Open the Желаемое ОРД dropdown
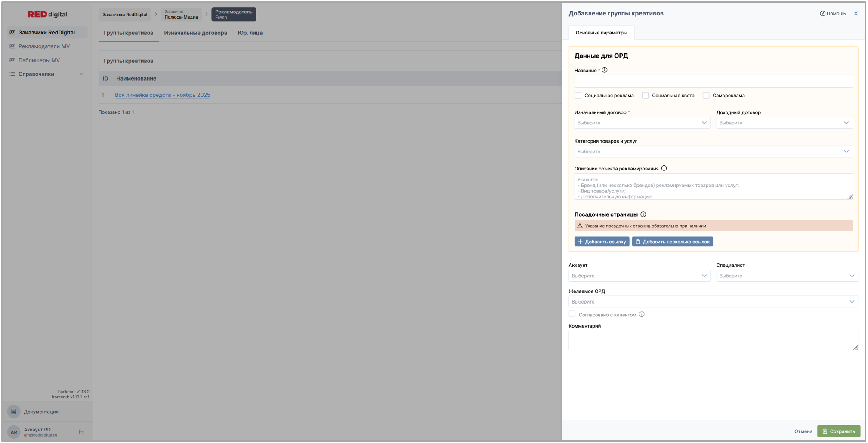The image size is (868, 443). click(713, 302)
